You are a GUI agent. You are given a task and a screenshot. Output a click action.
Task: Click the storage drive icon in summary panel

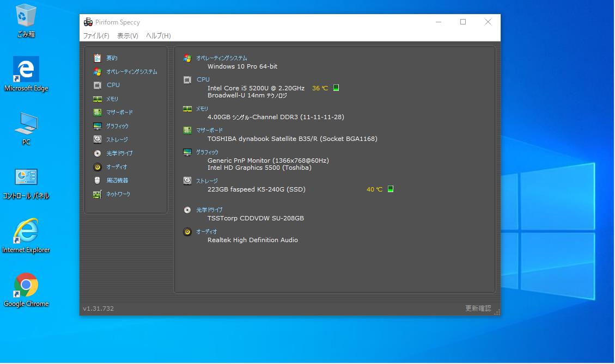(x=187, y=181)
